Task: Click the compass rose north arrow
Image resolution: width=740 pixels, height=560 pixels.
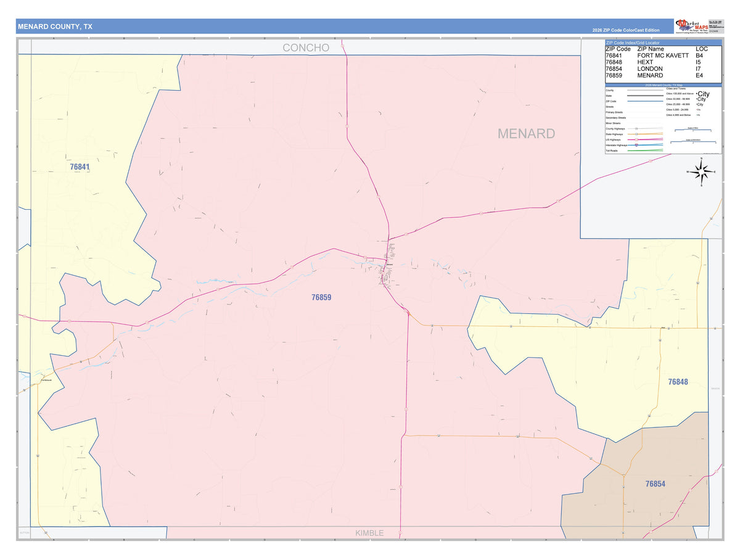Action: [x=701, y=163]
